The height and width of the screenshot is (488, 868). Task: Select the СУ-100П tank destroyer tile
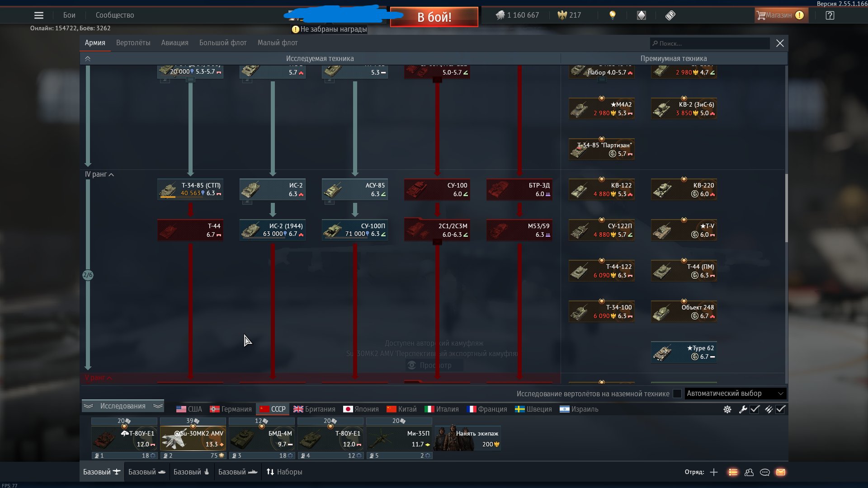(x=355, y=230)
